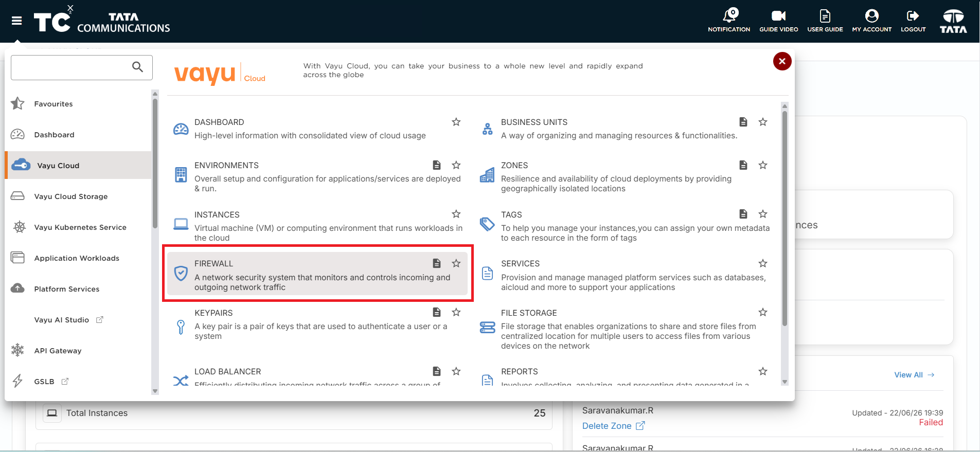Open the ENVIRONMENTS documentation icon
Viewport: 980px width, 452px height.
tap(437, 165)
